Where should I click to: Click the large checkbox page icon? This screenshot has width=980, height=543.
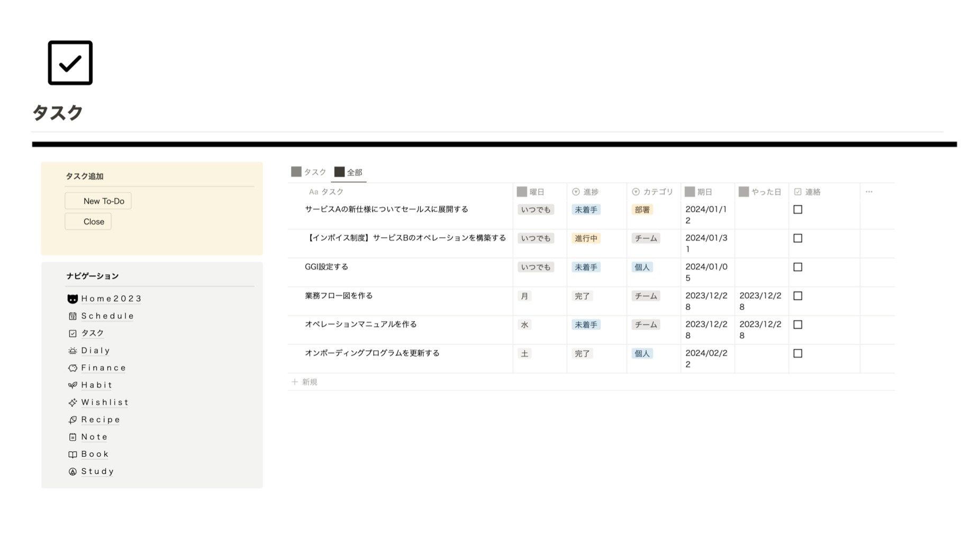coord(70,62)
